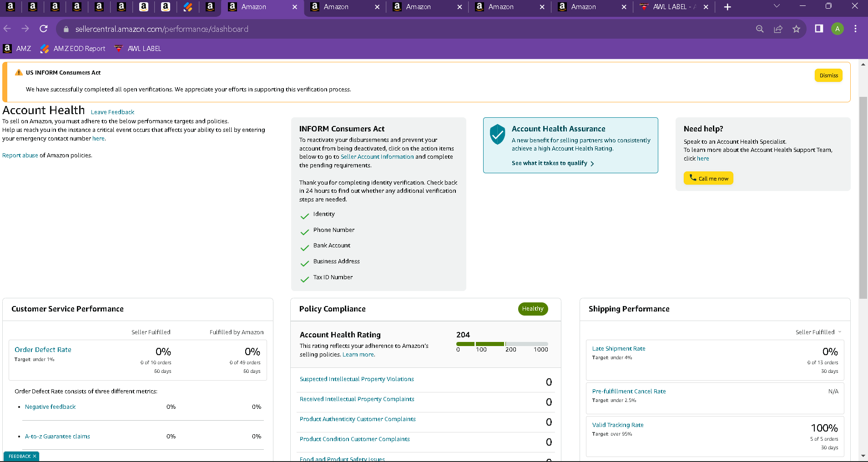Click the Bank Account green checkmark
The width and height of the screenshot is (868, 462).
coord(305,248)
